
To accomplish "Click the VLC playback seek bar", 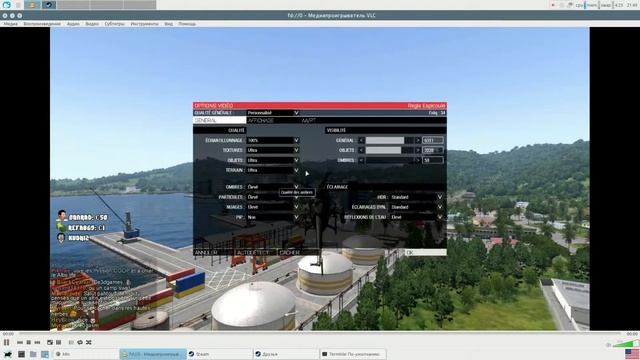I will coord(320,334).
